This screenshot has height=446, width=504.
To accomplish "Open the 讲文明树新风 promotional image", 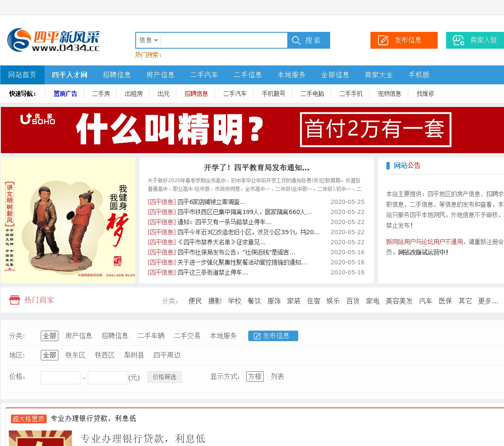I will tap(68, 220).
